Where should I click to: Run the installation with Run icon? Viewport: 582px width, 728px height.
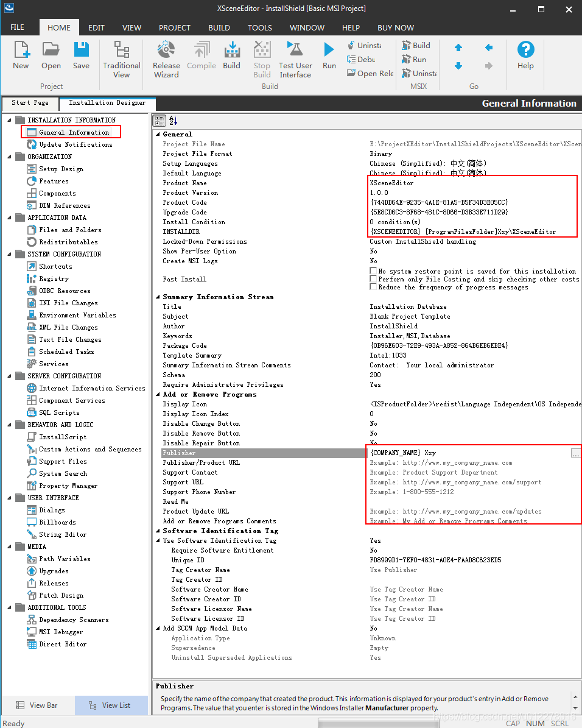click(329, 55)
